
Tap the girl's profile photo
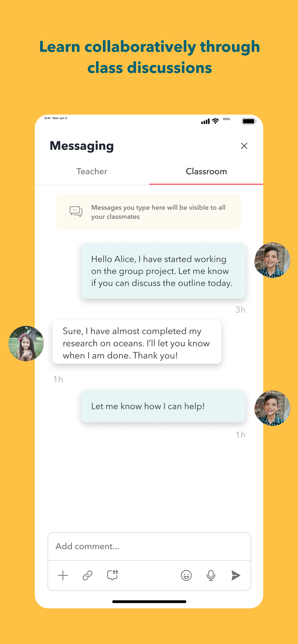tap(26, 343)
